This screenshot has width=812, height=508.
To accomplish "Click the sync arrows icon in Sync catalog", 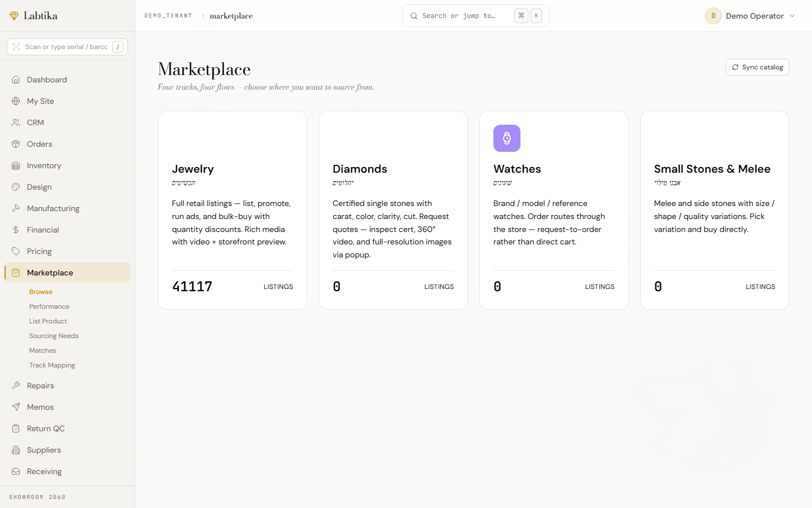I will tap(735, 67).
